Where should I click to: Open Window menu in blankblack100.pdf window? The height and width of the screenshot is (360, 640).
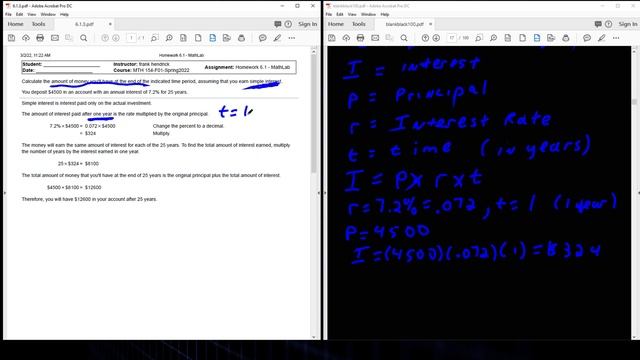pyautogui.click(x=368, y=14)
